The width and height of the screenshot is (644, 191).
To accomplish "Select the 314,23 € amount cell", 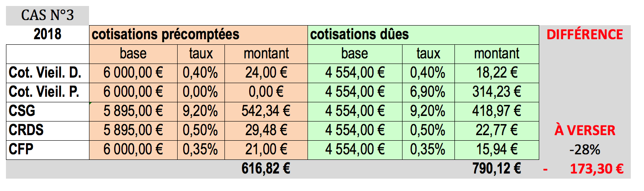I will point(497,92).
